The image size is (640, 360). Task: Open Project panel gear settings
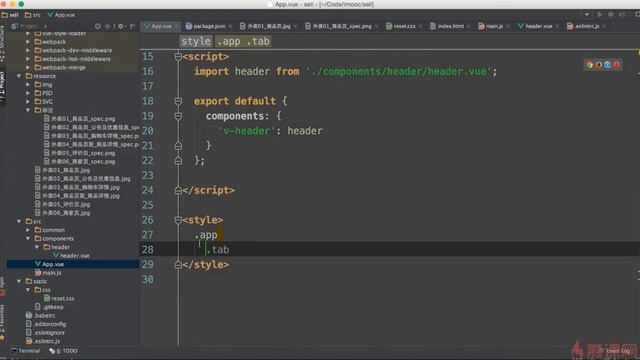pos(121,26)
